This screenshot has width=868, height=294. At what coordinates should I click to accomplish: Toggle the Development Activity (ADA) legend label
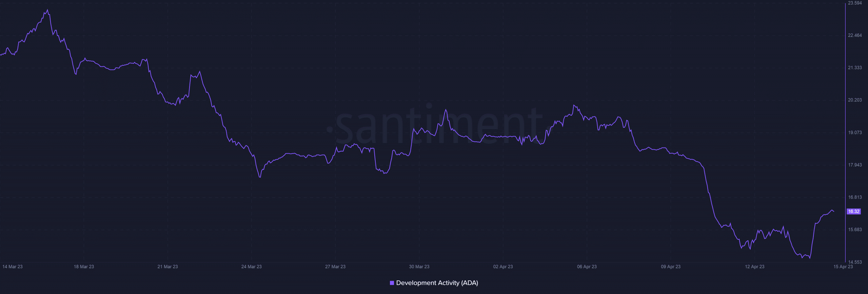click(x=437, y=283)
